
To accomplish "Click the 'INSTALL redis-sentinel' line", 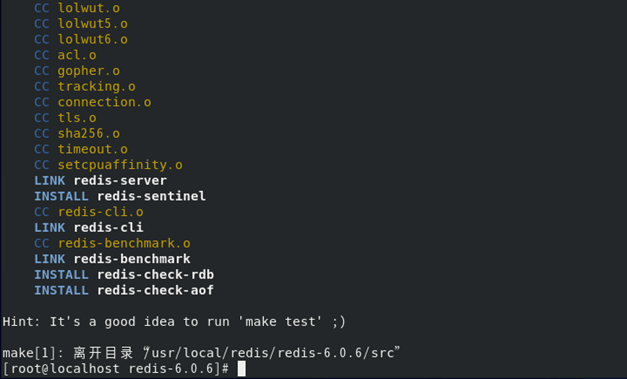I will click(x=120, y=196).
